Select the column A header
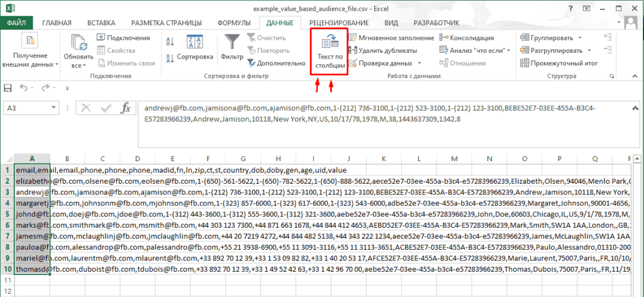This screenshot has width=644, height=297. (x=31, y=158)
